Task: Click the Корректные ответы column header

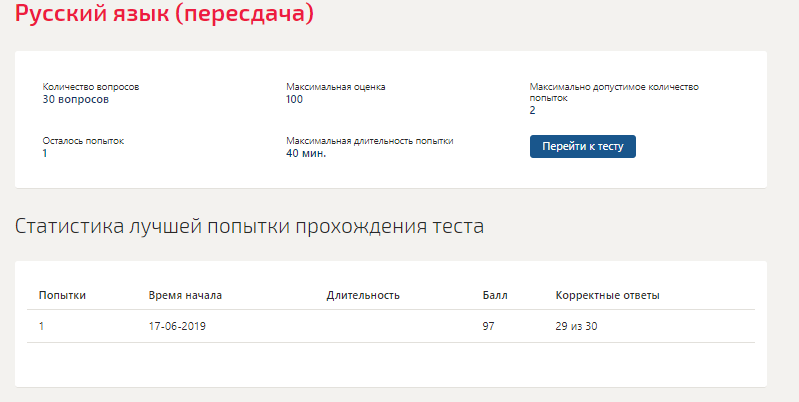Action: (x=607, y=296)
